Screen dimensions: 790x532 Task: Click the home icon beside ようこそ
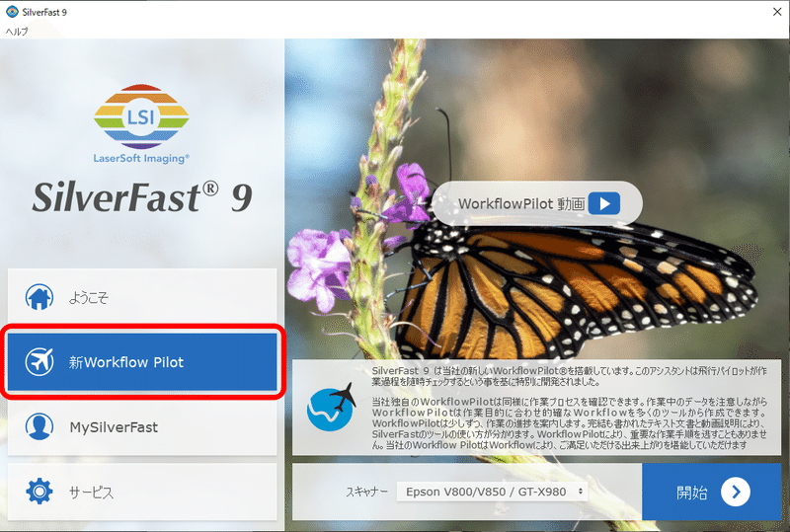pyautogui.click(x=39, y=297)
